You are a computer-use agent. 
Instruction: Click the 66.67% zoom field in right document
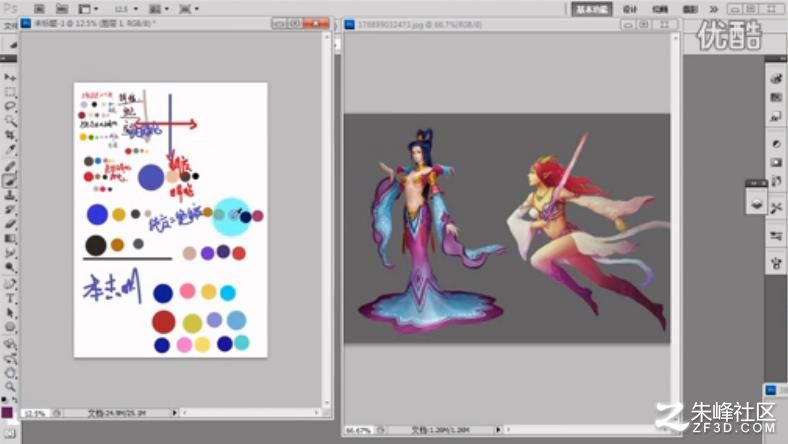[x=359, y=430]
